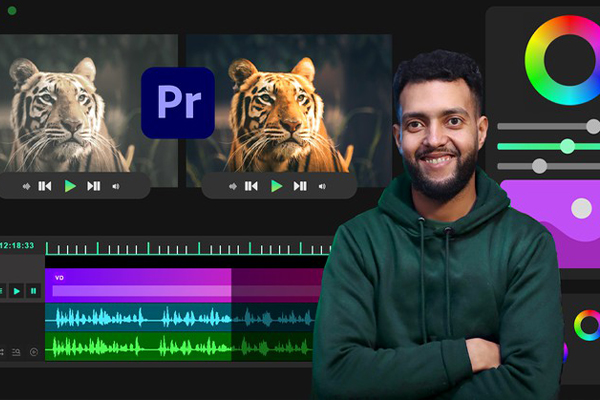600x400 pixels.
Task: Select the bright cyan audio waveform clip
Action: click(138, 317)
